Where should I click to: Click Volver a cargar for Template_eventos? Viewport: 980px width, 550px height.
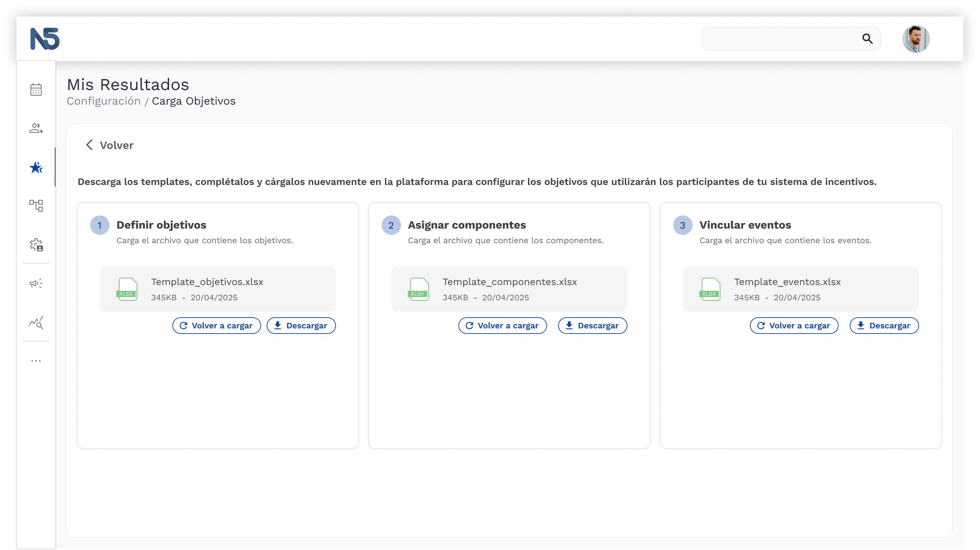pyautogui.click(x=794, y=326)
